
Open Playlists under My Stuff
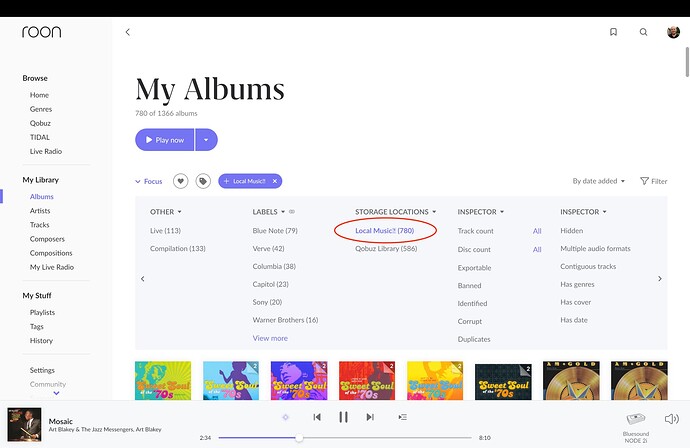(42, 312)
